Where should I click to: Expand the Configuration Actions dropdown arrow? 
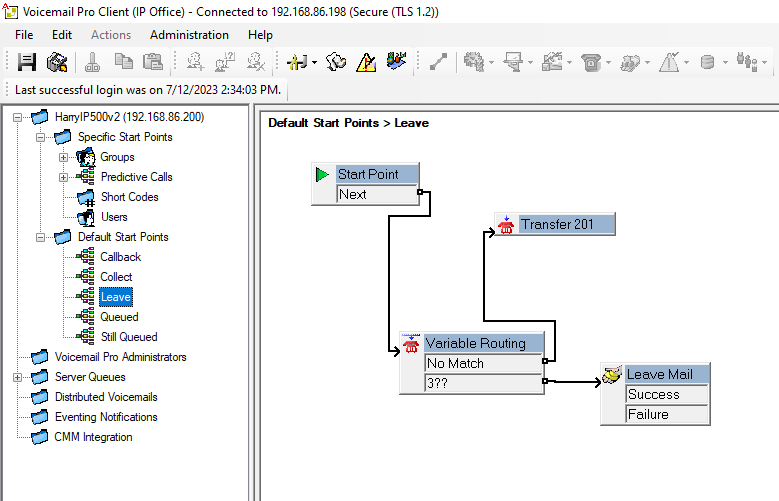(569, 63)
